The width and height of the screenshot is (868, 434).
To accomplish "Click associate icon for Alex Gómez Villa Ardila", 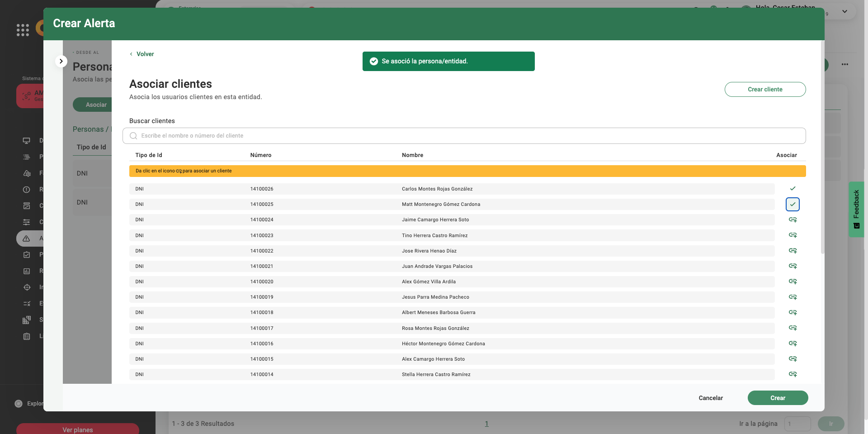I will pos(793,281).
